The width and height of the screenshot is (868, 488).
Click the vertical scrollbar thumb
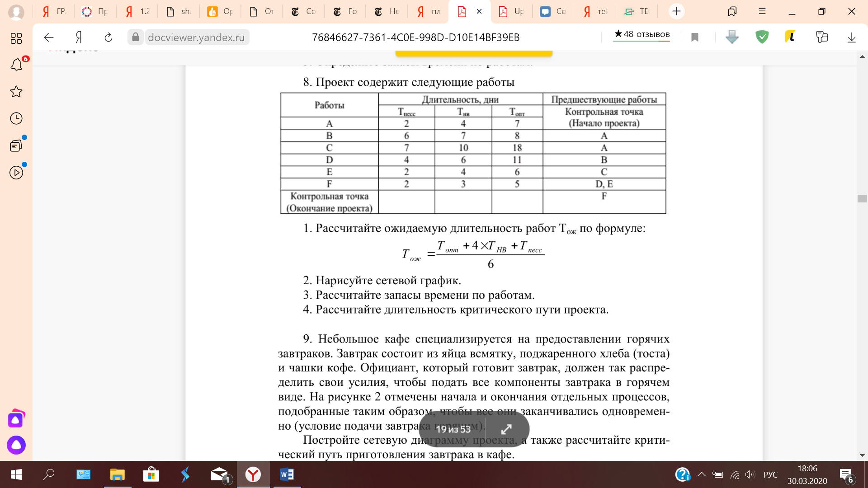click(x=862, y=198)
